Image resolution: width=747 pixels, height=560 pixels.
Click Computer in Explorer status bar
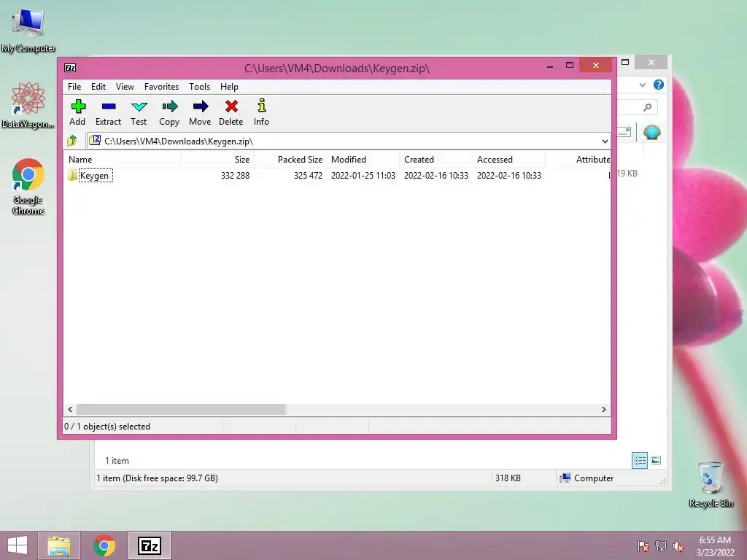click(587, 478)
